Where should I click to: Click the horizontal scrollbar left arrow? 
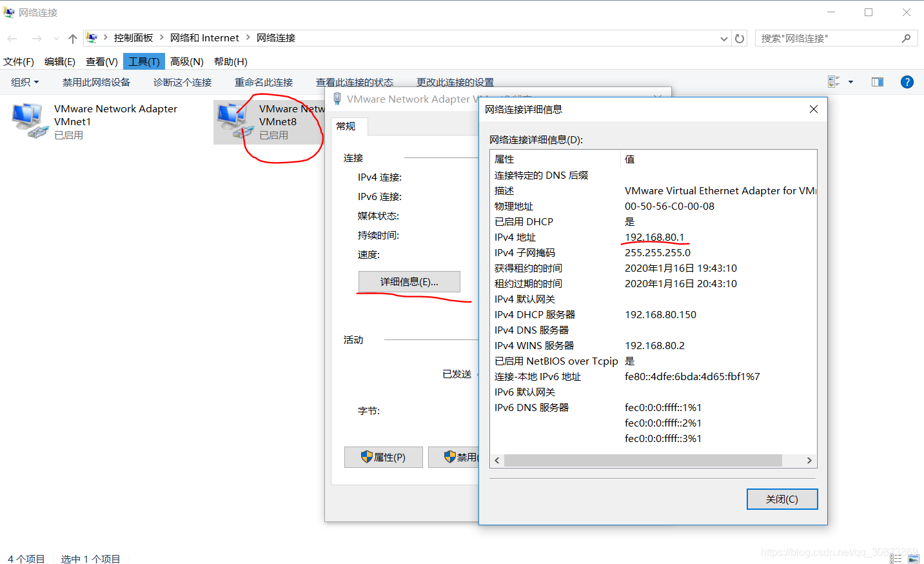pos(496,460)
